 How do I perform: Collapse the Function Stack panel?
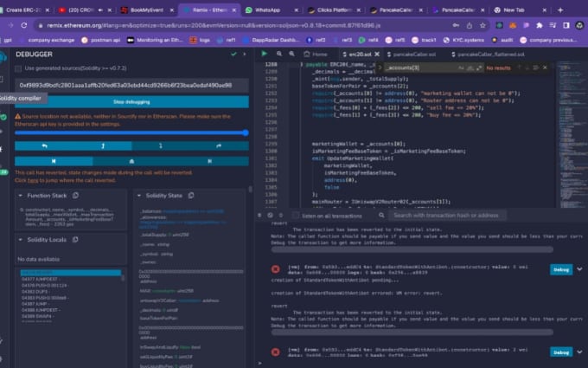(x=20, y=196)
